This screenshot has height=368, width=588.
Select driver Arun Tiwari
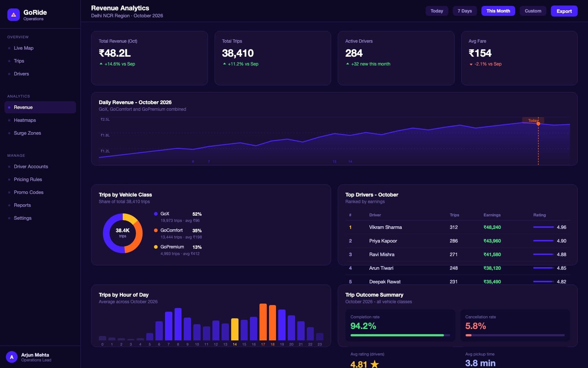381,268
